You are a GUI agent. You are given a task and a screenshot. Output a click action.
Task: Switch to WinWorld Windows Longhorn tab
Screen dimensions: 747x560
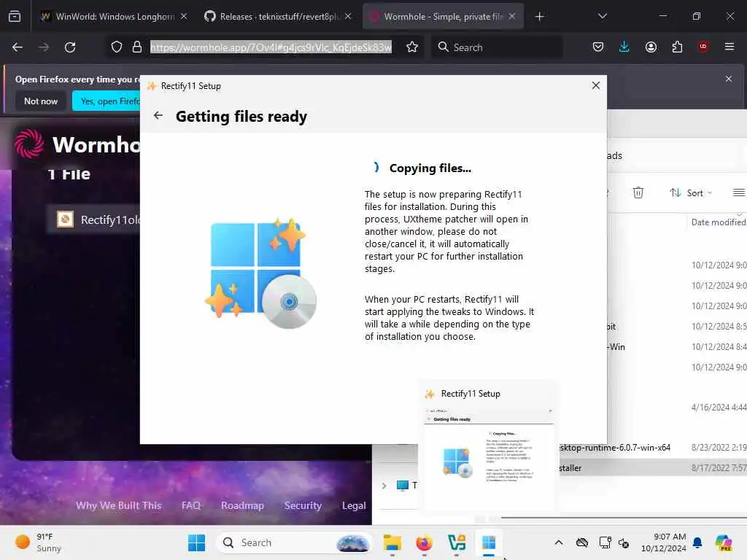108,17
